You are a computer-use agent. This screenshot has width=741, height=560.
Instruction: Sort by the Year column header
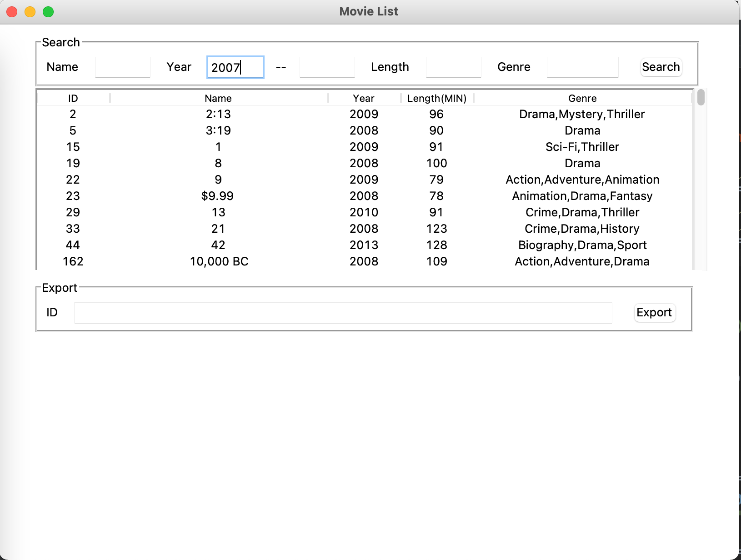(x=364, y=98)
